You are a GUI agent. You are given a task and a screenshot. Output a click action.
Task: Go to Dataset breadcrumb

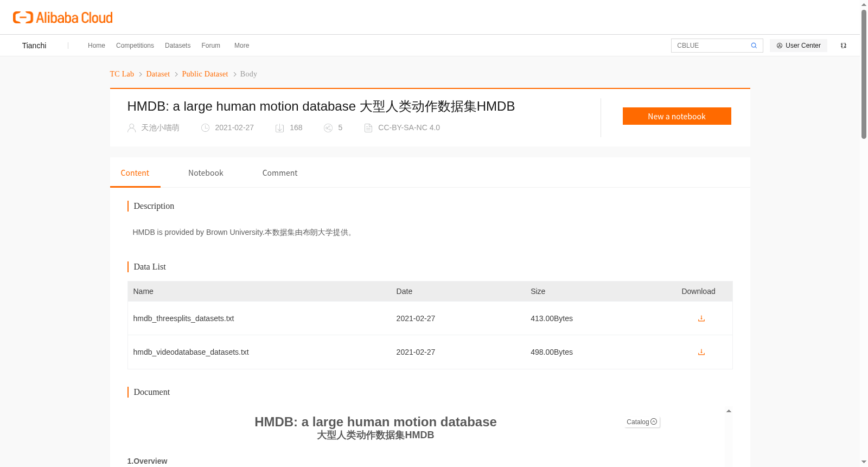tap(158, 74)
